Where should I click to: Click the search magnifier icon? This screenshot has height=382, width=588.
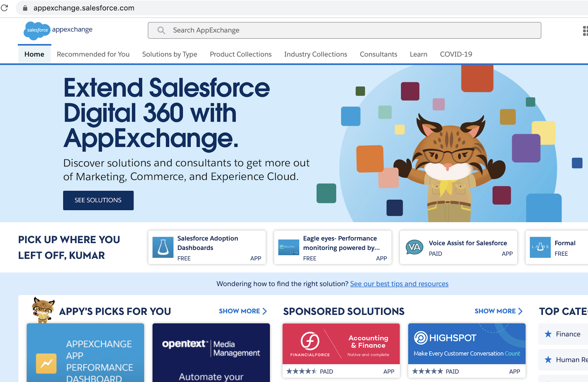(161, 30)
